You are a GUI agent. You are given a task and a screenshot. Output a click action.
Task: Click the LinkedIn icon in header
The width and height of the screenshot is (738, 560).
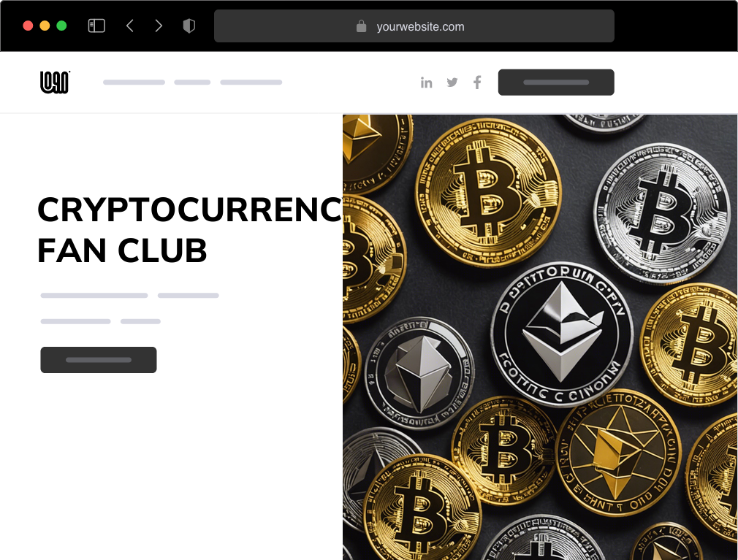click(x=427, y=83)
